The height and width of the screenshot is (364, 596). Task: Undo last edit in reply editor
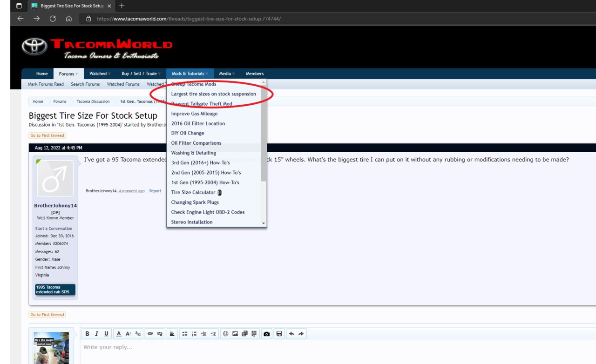click(291, 334)
